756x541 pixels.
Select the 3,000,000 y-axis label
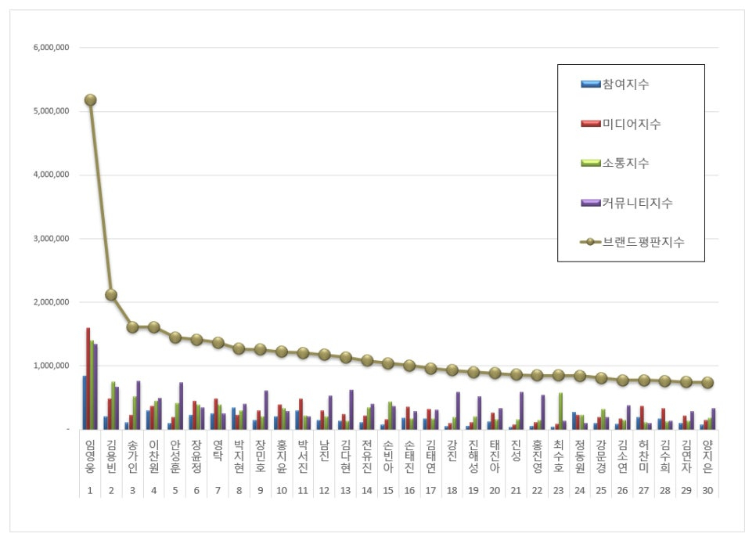52,239
